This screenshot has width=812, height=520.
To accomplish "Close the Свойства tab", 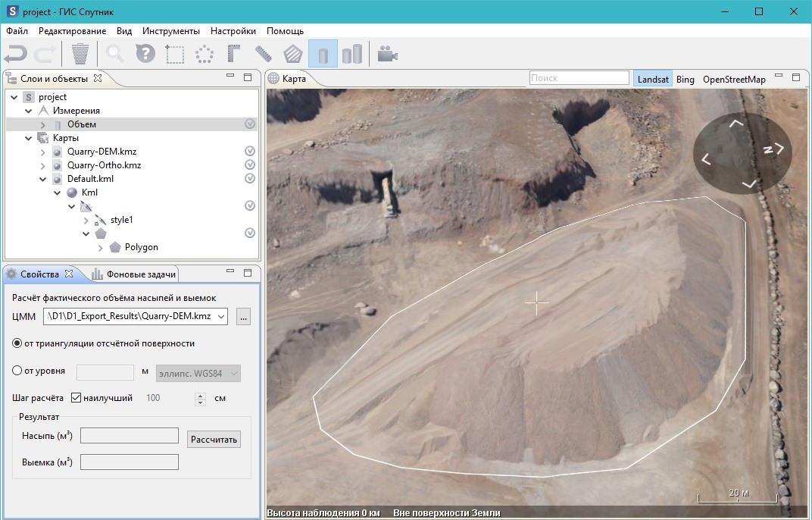I will coord(69,274).
